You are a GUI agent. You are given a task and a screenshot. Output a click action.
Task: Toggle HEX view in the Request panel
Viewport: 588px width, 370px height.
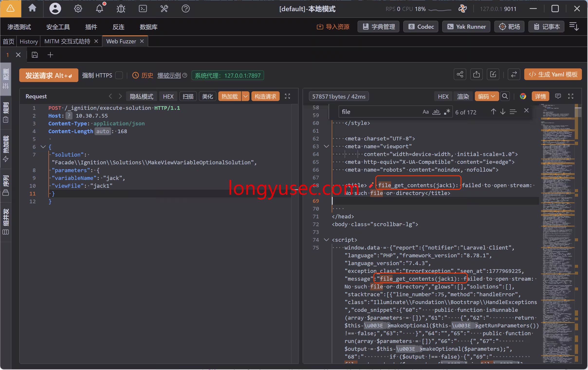[x=168, y=96]
